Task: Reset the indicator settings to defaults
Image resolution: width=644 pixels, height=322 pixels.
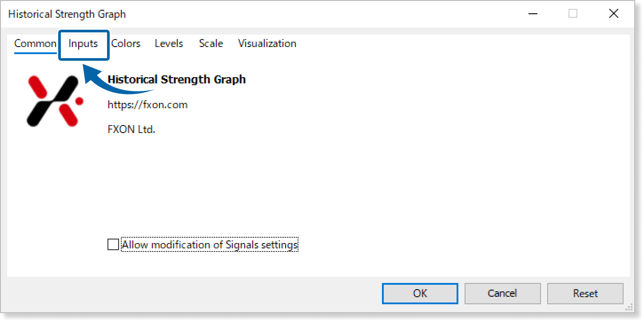Action: tap(585, 293)
